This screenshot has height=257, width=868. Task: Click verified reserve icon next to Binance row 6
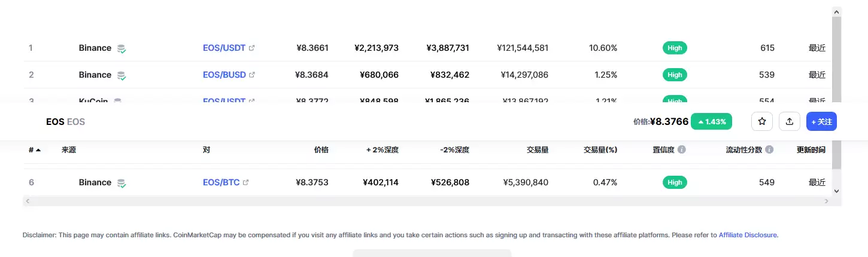click(x=122, y=183)
